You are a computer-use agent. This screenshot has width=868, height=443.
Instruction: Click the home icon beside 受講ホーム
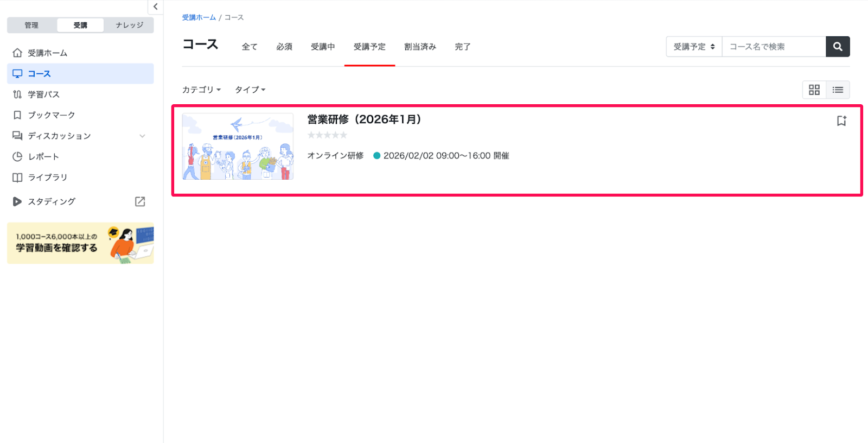click(17, 53)
